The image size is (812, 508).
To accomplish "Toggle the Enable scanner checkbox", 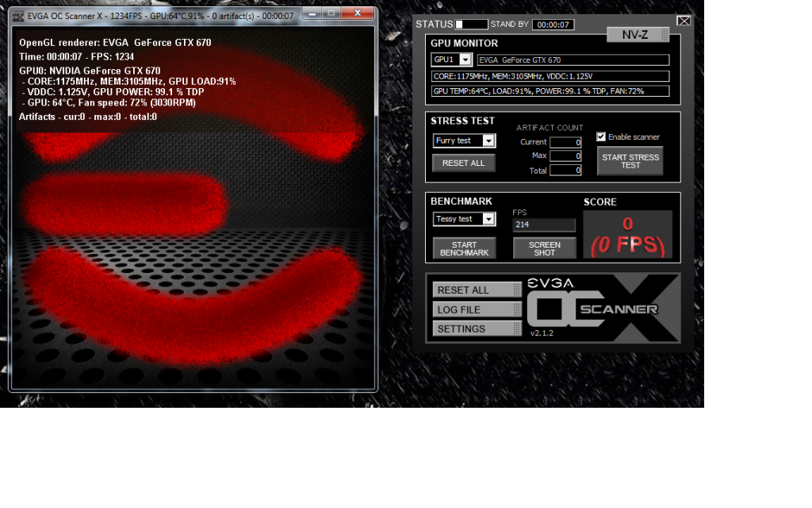I will 601,137.
